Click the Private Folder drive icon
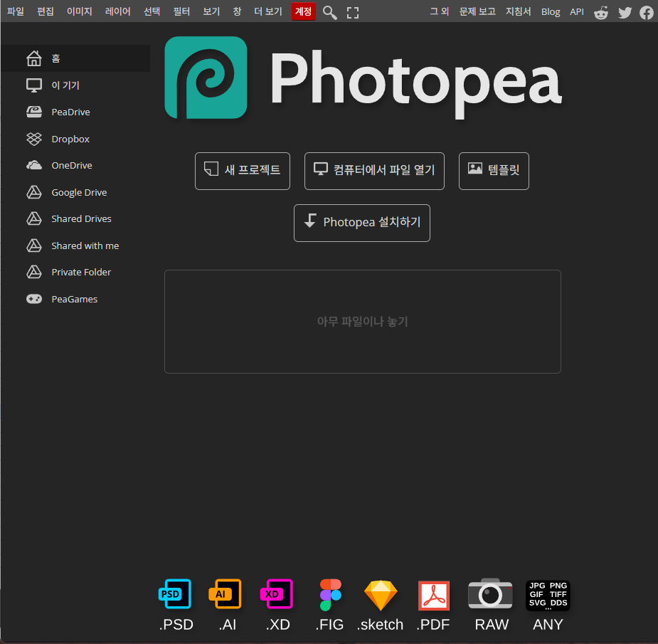658x644 pixels. [34, 272]
